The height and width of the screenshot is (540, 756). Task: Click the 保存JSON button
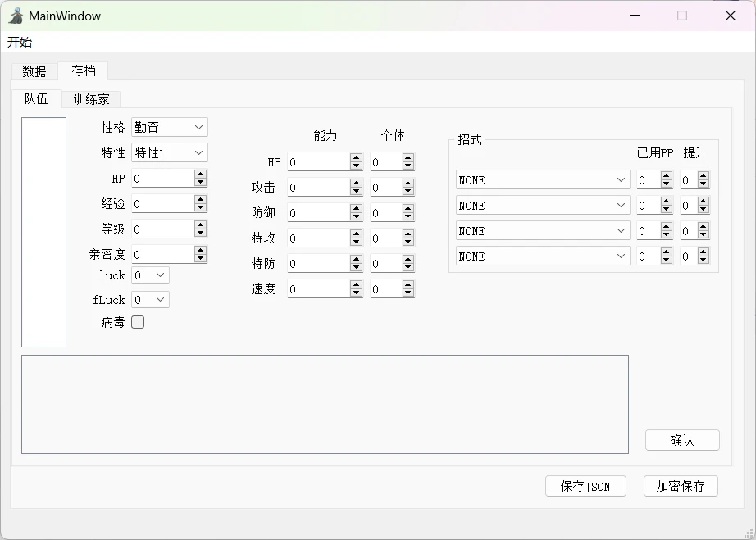click(x=585, y=486)
